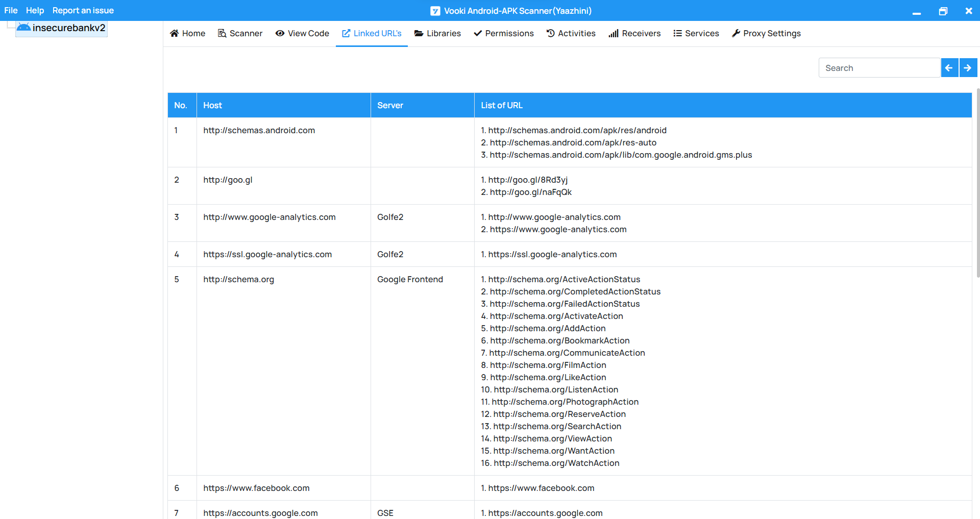
Task: Click the List of URL header
Action: coord(723,105)
